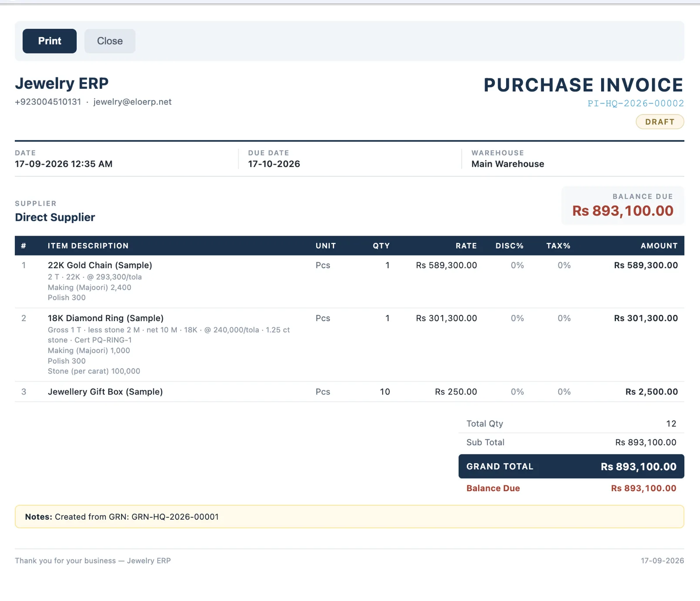Click Stone (per carat) 100,000 line

(94, 371)
